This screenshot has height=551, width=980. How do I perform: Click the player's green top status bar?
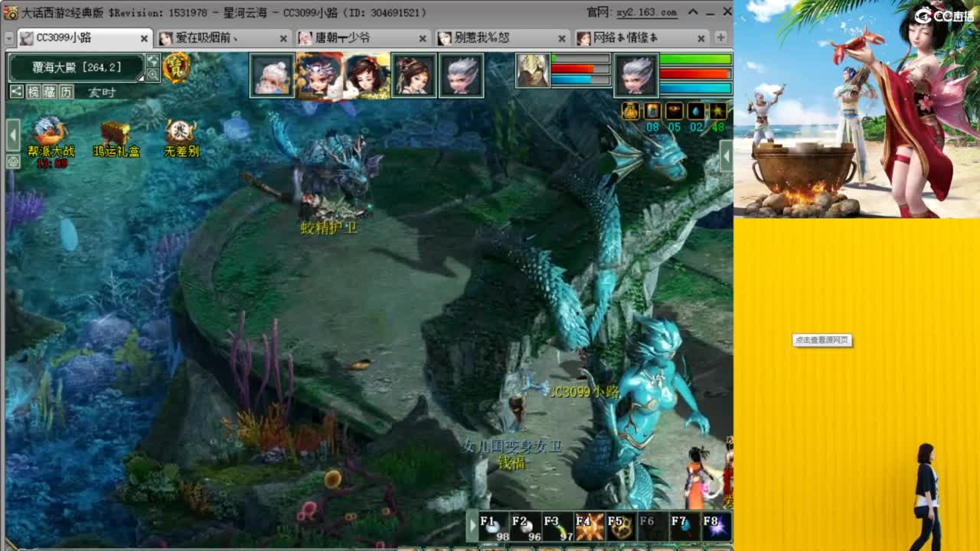pos(695,59)
